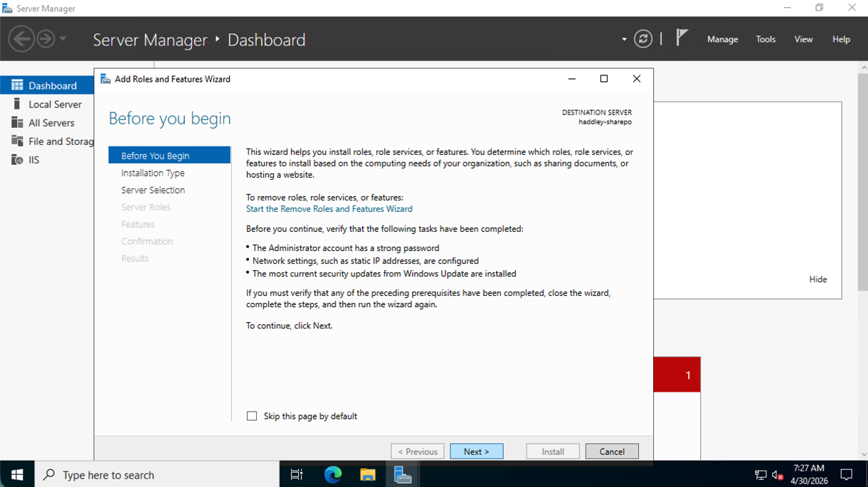Click the Features step label
This screenshot has height=487, width=868.
click(138, 224)
